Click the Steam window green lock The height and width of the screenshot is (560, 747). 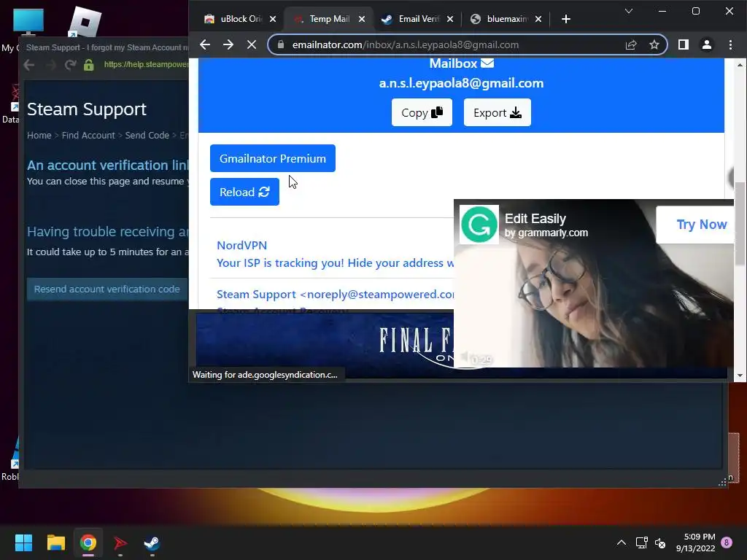click(88, 65)
